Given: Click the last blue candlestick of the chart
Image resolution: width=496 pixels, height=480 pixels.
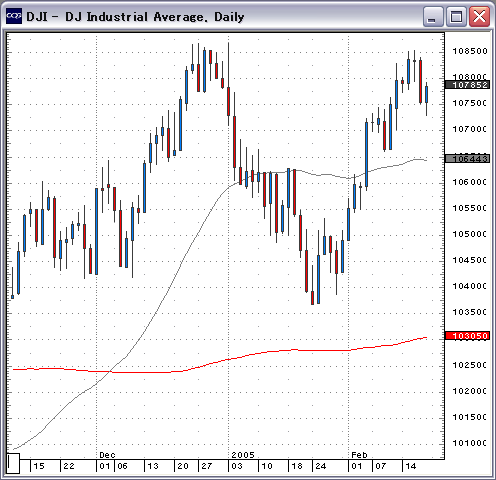Looking at the screenshot, I should click(x=426, y=94).
